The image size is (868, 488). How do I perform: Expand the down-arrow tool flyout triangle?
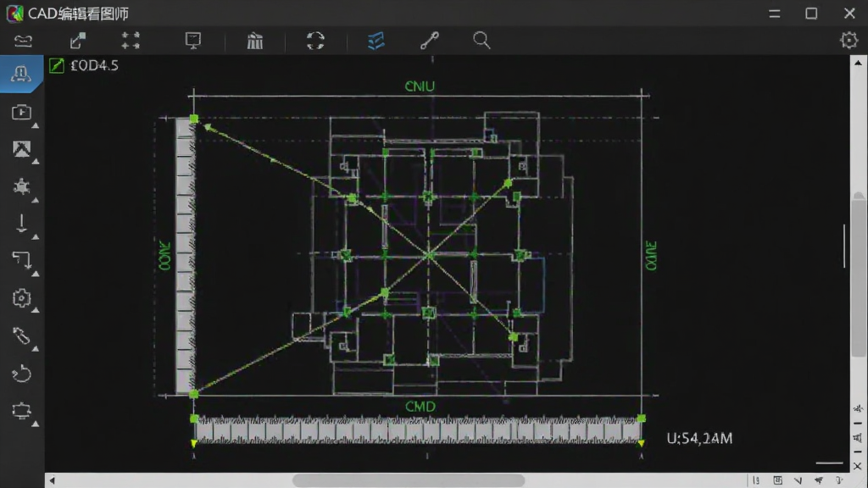(36, 237)
